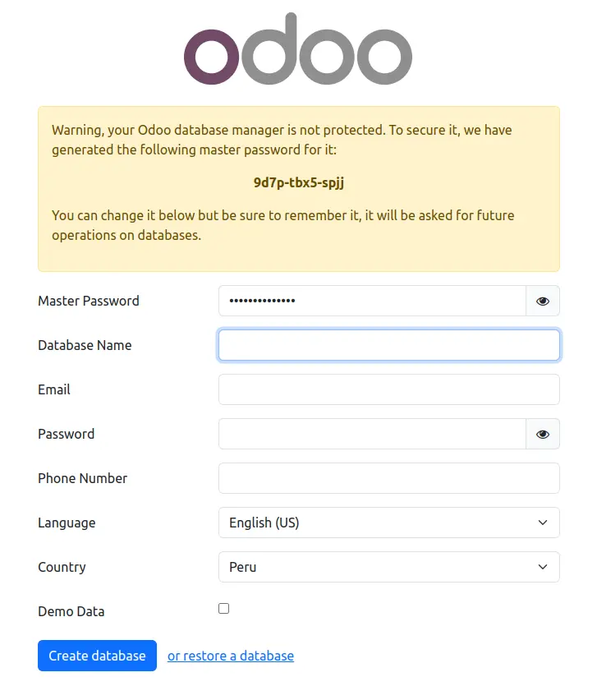Expand the Language selector chevron
This screenshot has width=597, height=700.
[542, 523]
